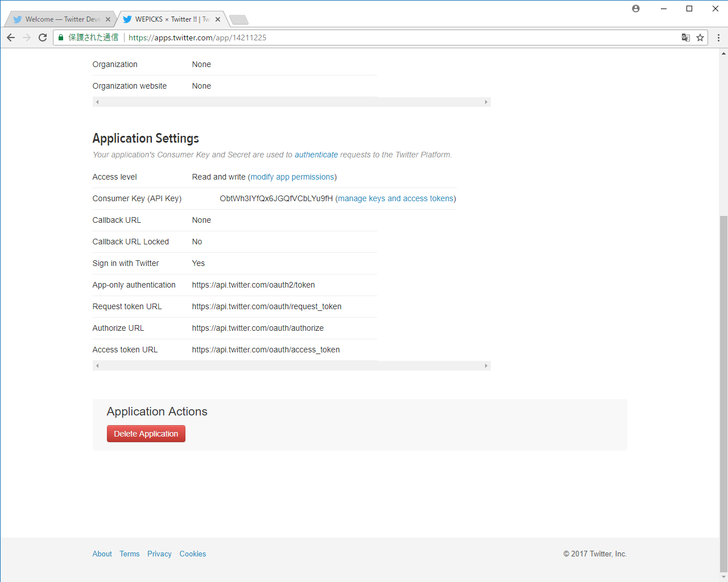Viewport: 728px width, 582px height.
Task: Click left arrow of Application Settings scrollbar
Action: click(x=97, y=366)
